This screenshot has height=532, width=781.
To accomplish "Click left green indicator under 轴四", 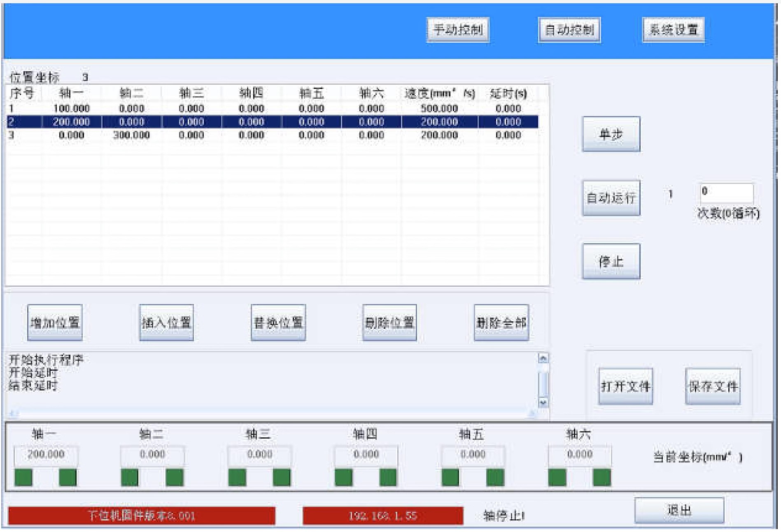I will [x=344, y=477].
